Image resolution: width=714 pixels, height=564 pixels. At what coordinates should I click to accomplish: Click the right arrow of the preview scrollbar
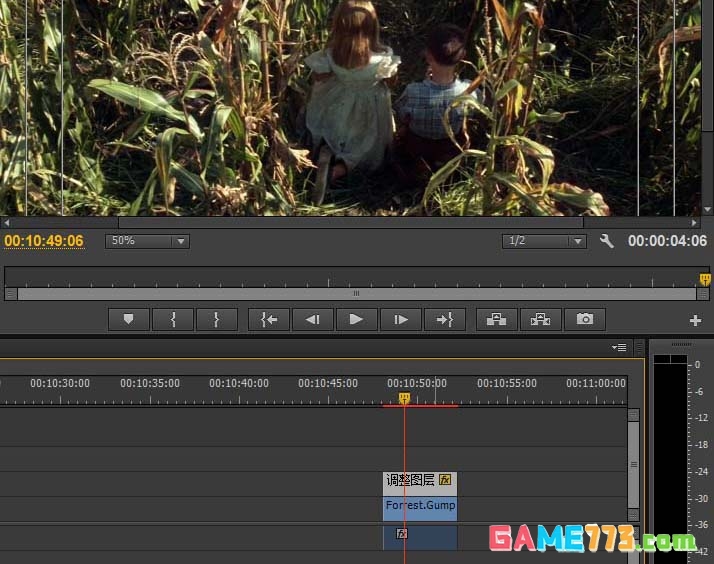point(694,223)
